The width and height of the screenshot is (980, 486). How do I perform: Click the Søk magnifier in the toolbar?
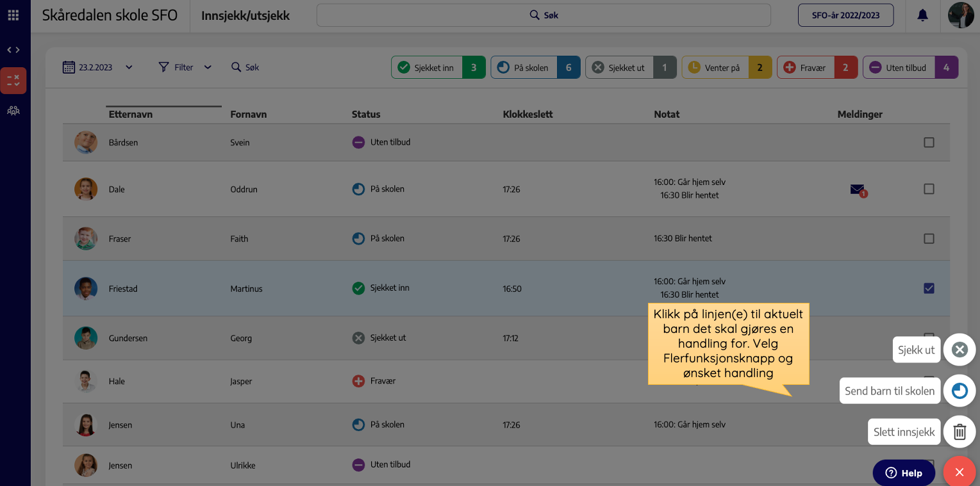(236, 67)
